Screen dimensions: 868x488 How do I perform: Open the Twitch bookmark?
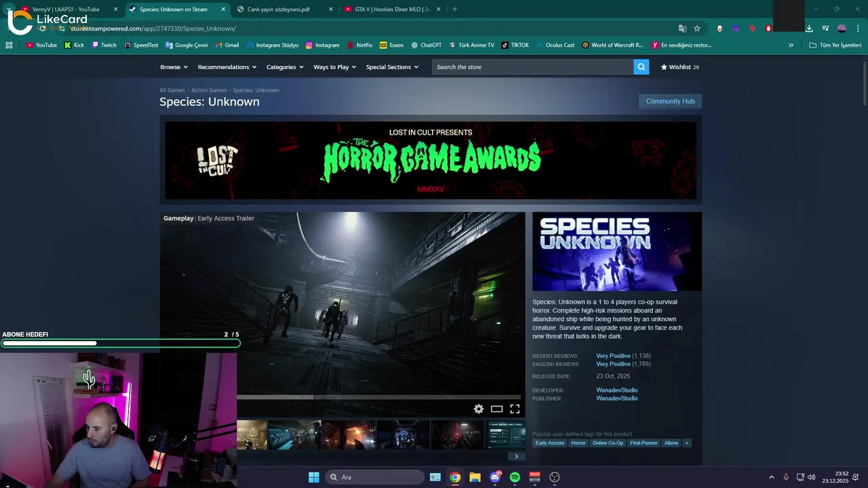(104, 45)
